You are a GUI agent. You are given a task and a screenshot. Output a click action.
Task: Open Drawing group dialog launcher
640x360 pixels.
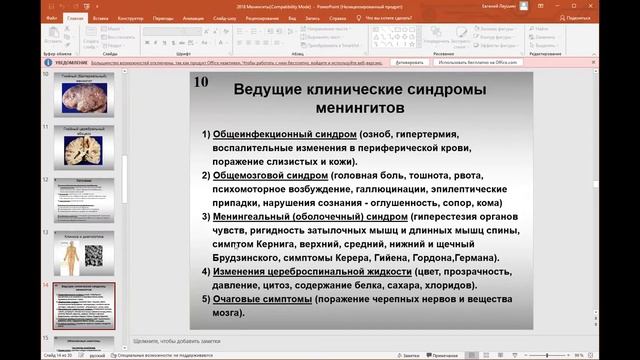tap(522, 53)
